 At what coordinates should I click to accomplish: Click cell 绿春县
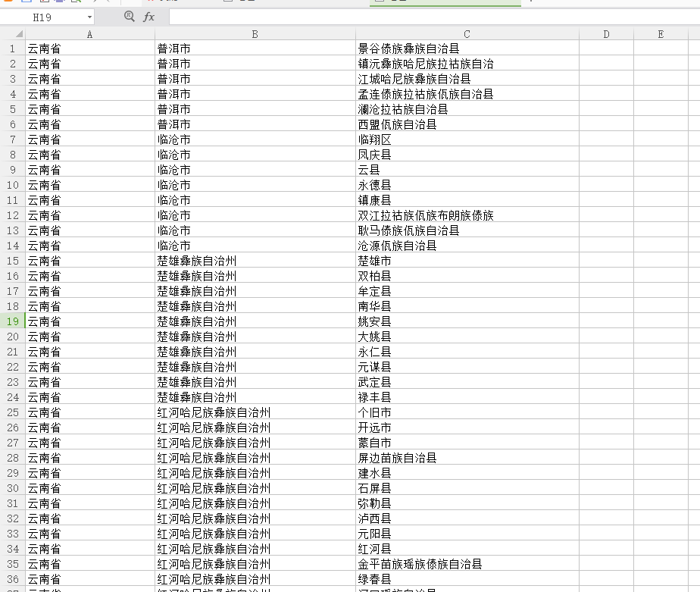467,578
